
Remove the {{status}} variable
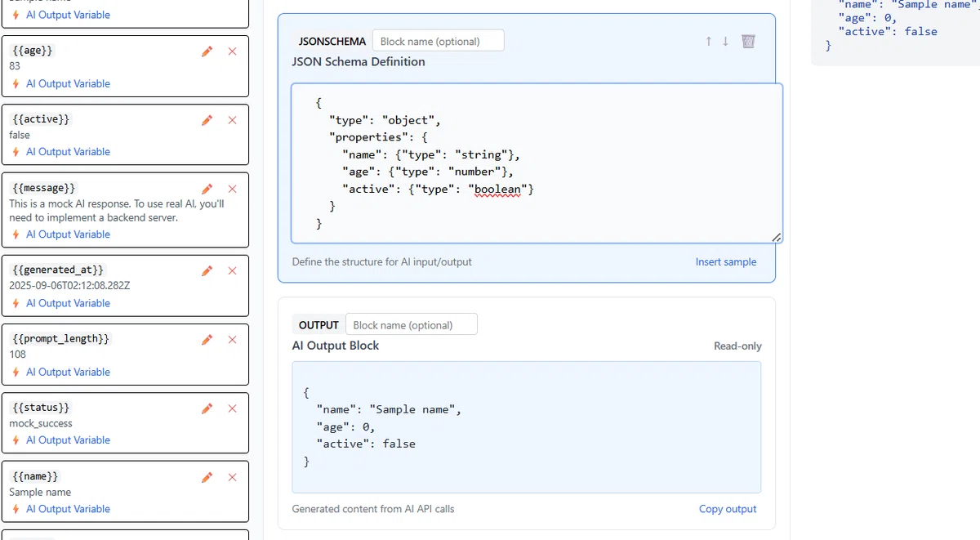(232, 408)
